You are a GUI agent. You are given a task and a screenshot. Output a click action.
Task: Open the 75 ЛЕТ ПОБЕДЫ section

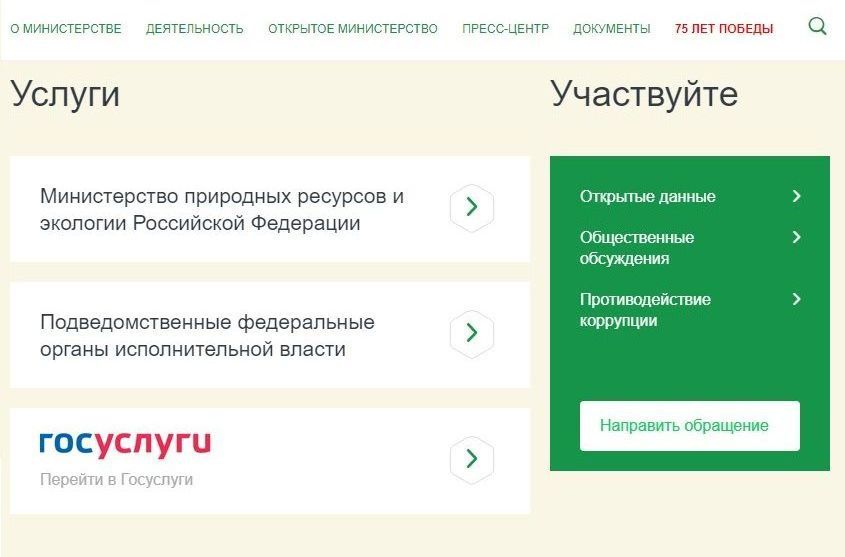pyautogui.click(x=724, y=29)
